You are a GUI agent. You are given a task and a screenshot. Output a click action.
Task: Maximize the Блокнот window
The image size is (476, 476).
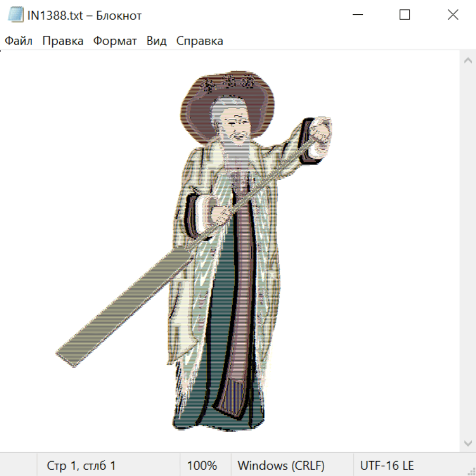pyautogui.click(x=405, y=15)
